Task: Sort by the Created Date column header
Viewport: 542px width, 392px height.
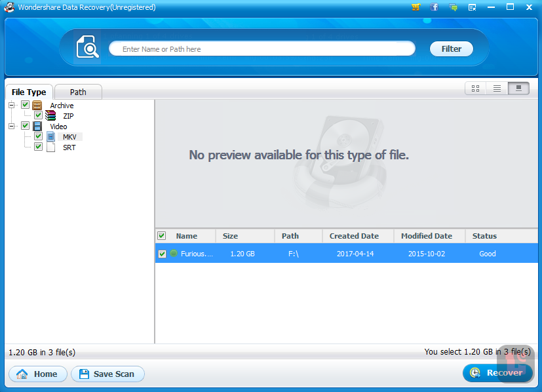Action: (x=354, y=236)
